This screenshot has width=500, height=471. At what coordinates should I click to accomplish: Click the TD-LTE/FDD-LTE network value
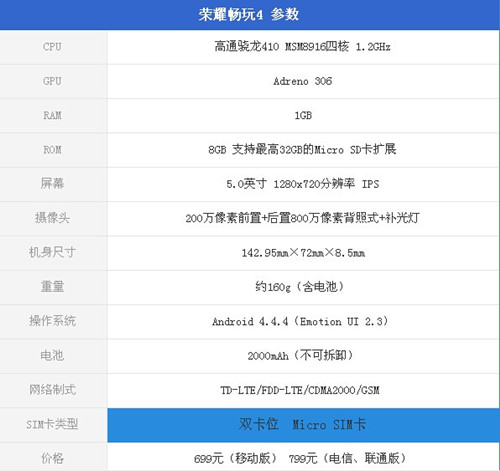300,390
